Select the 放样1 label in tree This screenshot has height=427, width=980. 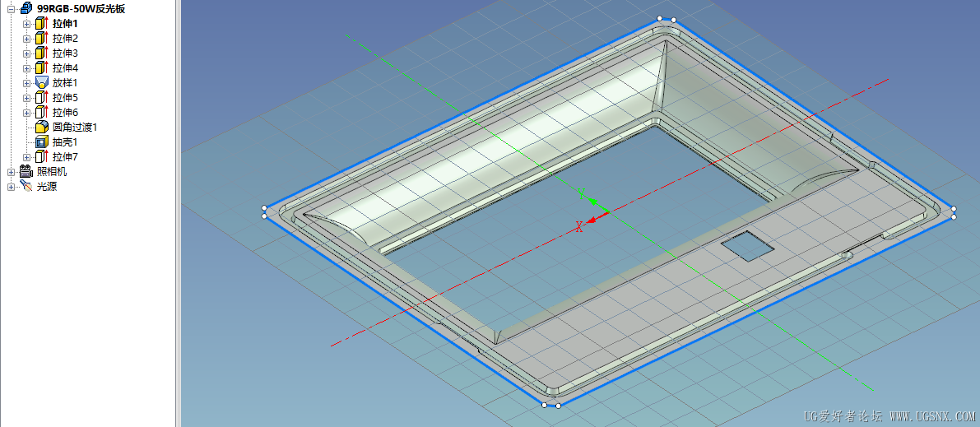[65, 82]
